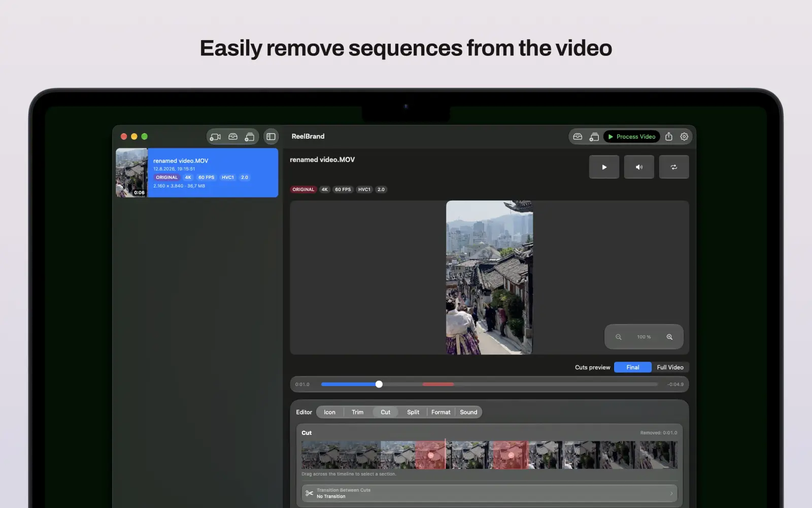Switch cuts preview to Final
The image size is (812, 508).
(x=633, y=367)
